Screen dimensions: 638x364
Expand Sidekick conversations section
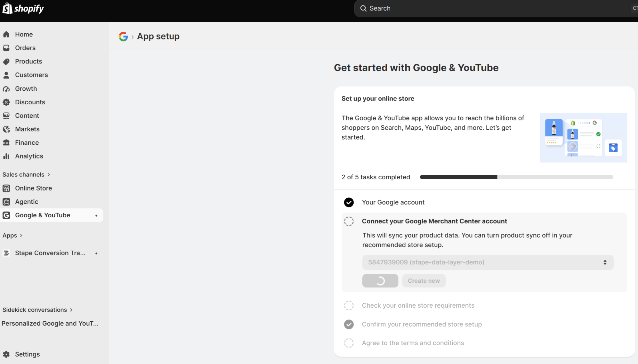click(x=38, y=310)
